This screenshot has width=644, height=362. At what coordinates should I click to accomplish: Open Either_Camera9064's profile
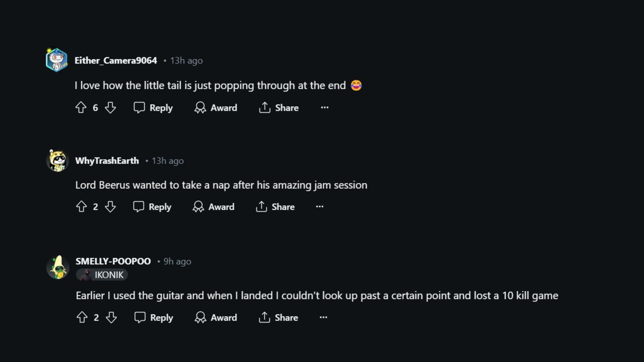[116, 60]
